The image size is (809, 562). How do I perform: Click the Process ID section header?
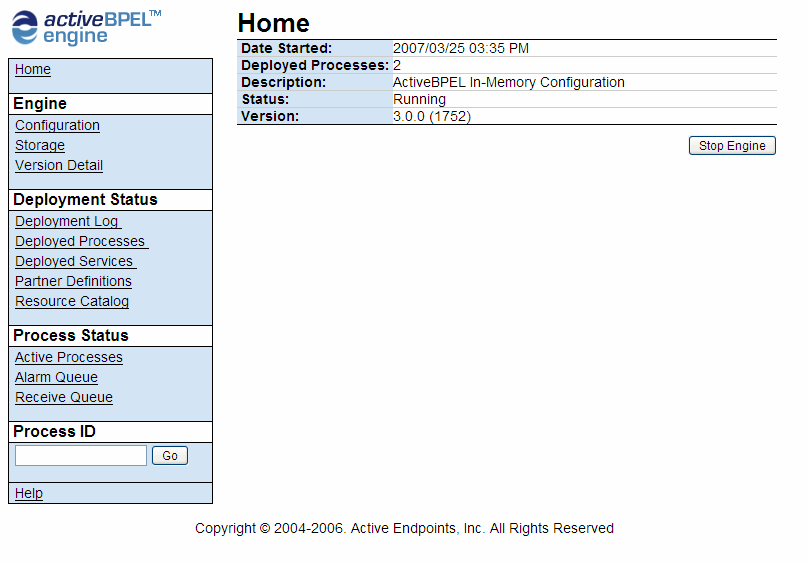(54, 431)
